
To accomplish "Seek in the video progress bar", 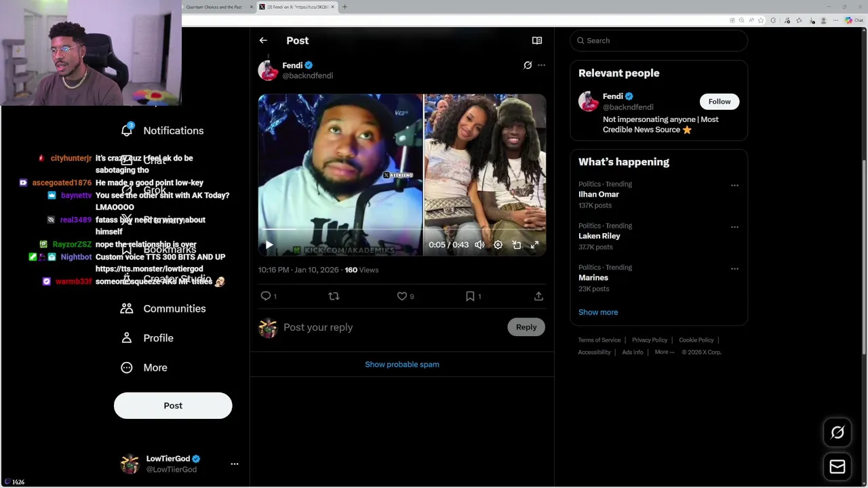I will click(401, 230).
